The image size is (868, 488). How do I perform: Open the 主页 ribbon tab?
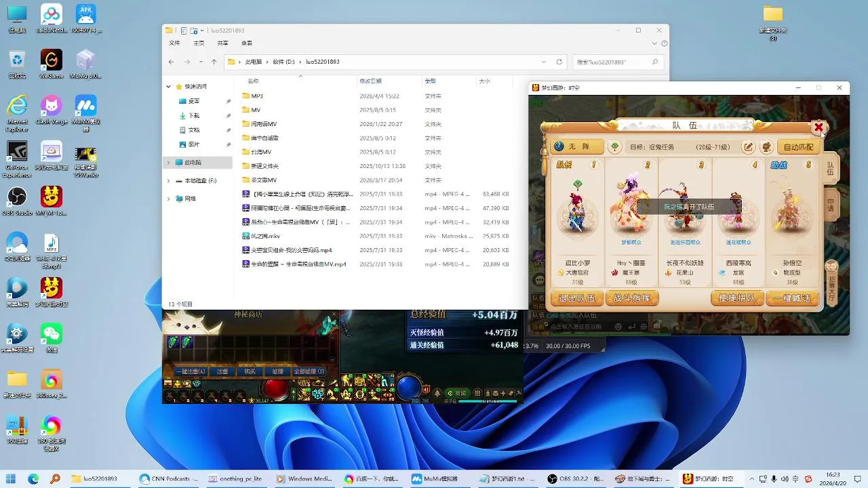pyautogui.click(x=199, y=43)
